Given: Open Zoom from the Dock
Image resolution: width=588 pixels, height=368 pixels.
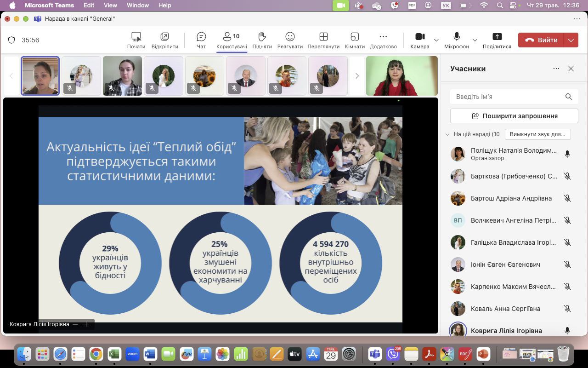Looking at the screenshot, I should [133, 354].
